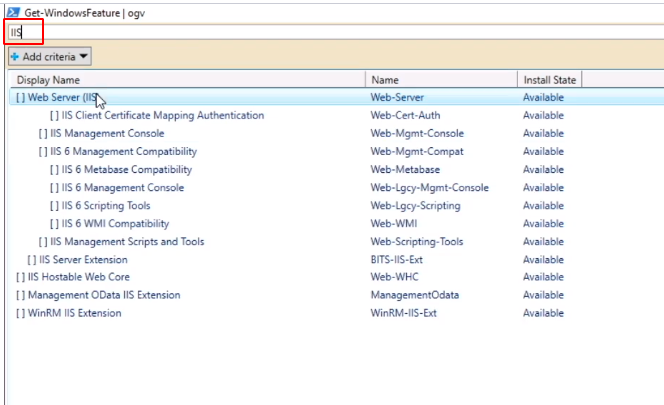Click the Web-Metabase name cell
Screen dimensions: 664x405
tap(405, 169)
